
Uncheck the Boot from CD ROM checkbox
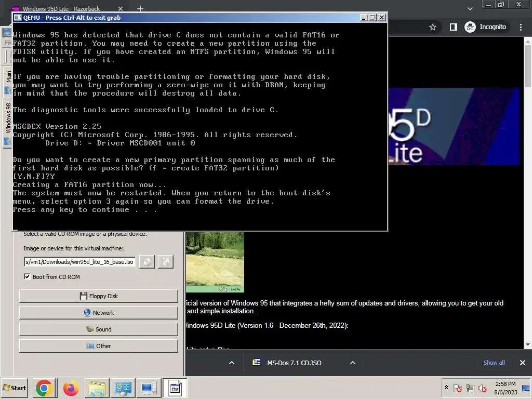[x=27, y=276]
